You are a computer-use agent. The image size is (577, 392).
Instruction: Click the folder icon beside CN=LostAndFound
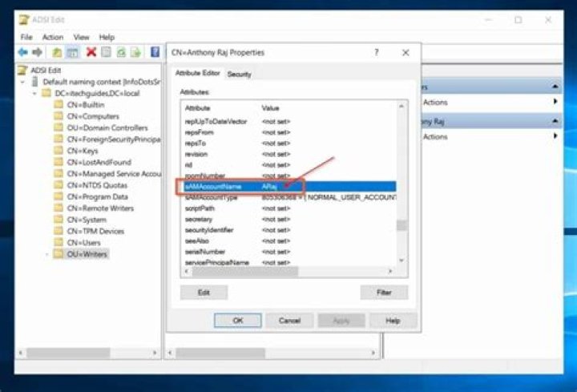[x=59, y=162]
